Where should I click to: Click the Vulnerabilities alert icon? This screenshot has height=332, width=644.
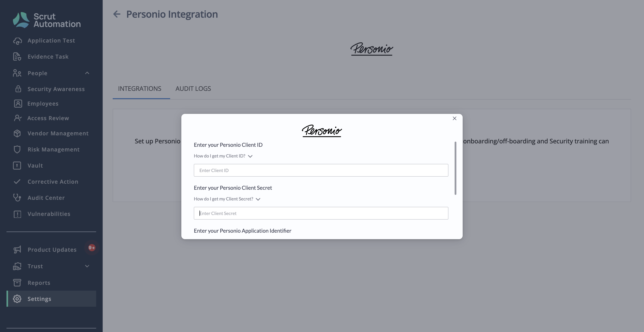tap(17, 214)
